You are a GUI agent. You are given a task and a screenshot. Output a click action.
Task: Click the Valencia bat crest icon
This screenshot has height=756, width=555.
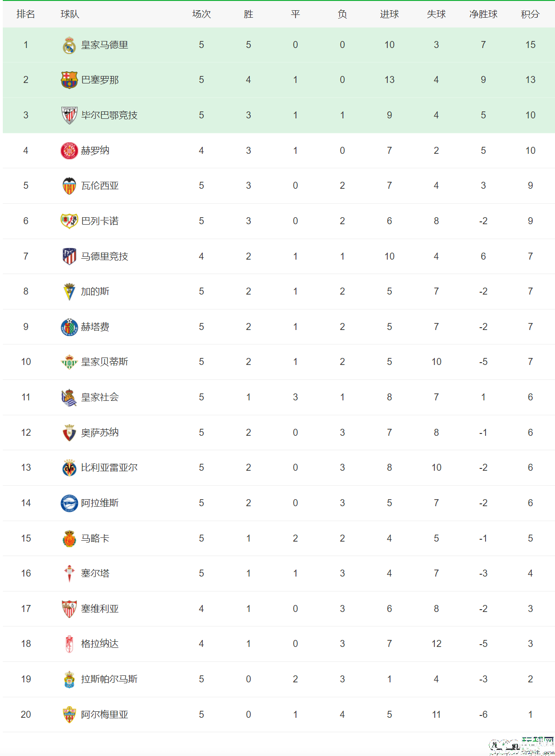[x=69, y=186]
